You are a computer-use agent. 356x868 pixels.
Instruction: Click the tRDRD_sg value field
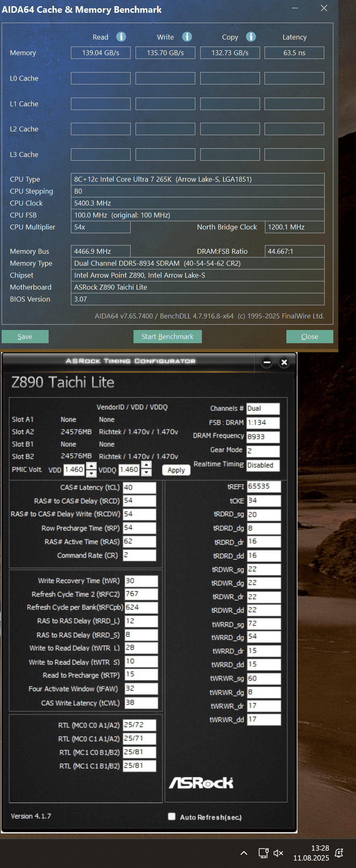point(264,515)
